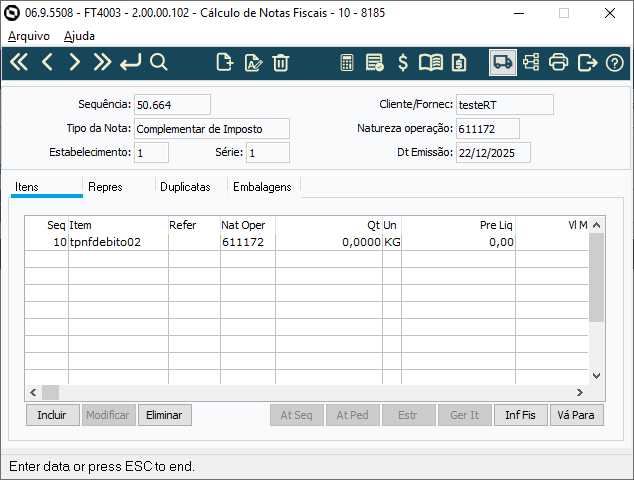Click grid vertical scrollbar down arrow
The height and width of the screenshot is (480, 634).
click(x=596, y=376)
